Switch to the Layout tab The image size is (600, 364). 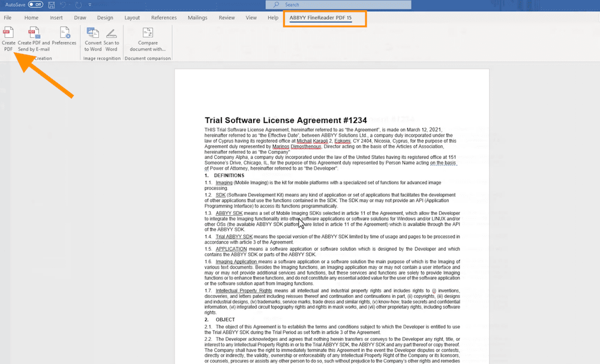point(132,17)
